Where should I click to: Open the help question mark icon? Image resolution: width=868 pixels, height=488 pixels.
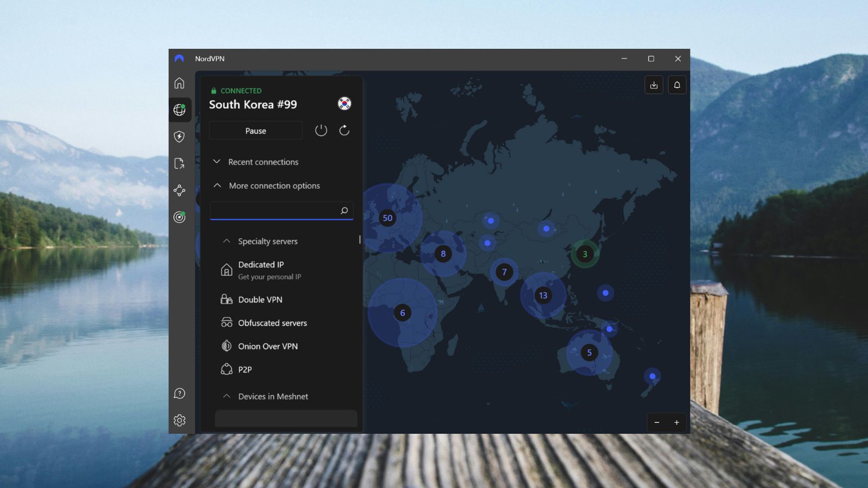pos(180,393)
